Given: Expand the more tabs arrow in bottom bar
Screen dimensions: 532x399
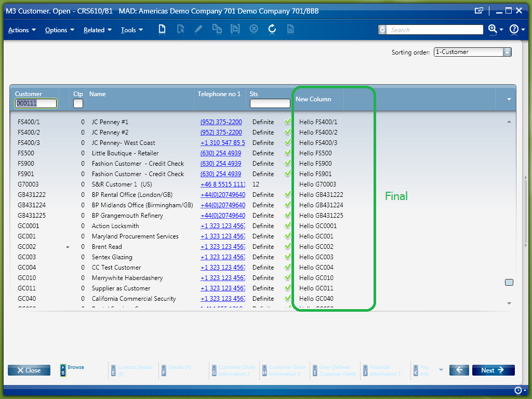Looking at the screenshot, I should 441,370.
